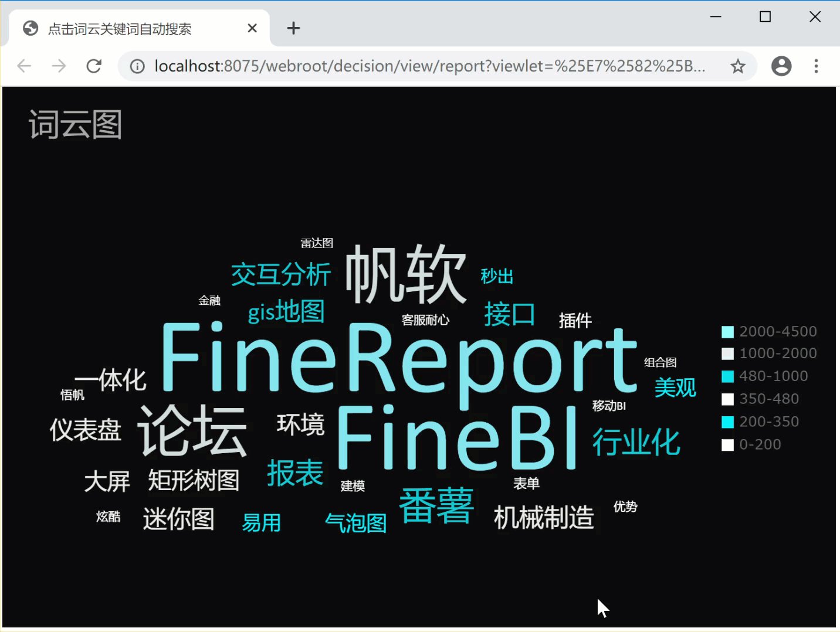Viewport: 840px width, 632px height.
Task: Click the 行业化 keyword
Action: pos(636,442)
